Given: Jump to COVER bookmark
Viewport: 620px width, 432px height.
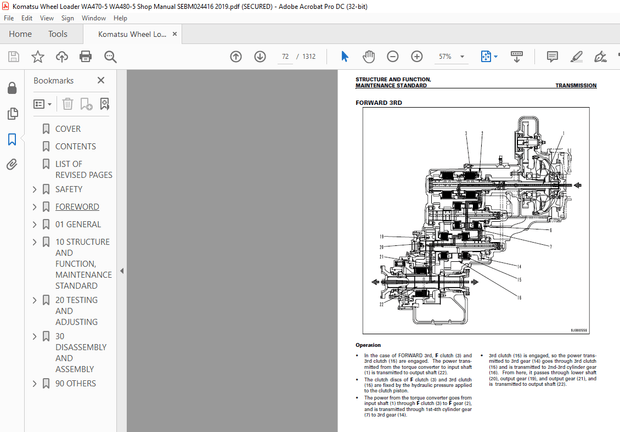Looking at the screenshot, I should [x=68, y=129].
